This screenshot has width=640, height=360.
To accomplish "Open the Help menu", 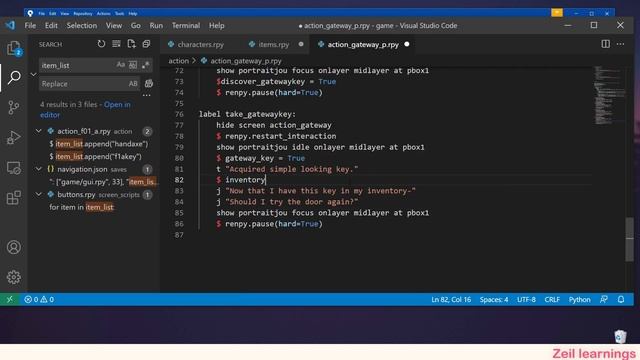I will (x=217, y=25).
